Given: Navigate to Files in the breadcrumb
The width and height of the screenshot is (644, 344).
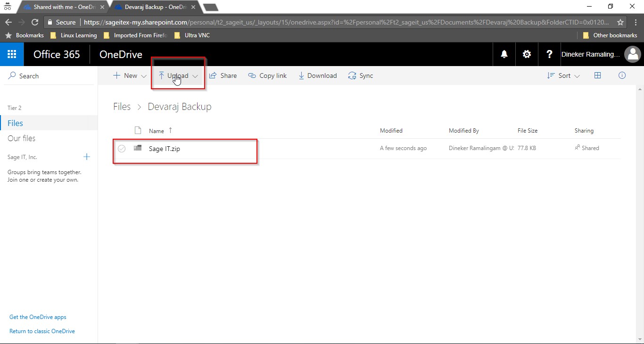Looking at the screenshot, I should (x=122, y=107).
